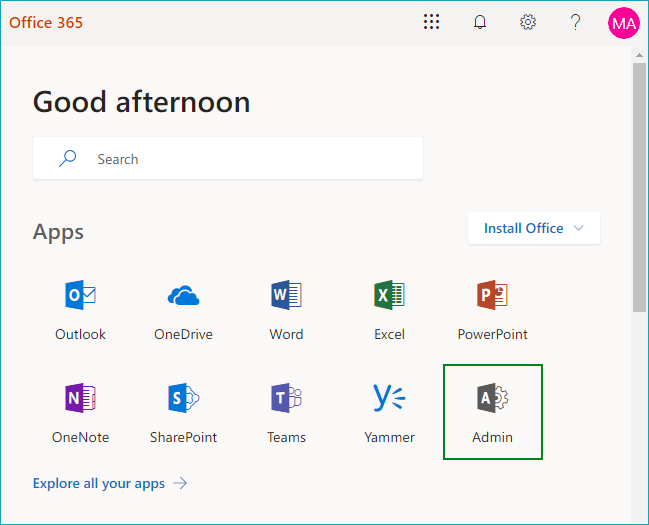Click the Office 365 title link

[46, 22]
